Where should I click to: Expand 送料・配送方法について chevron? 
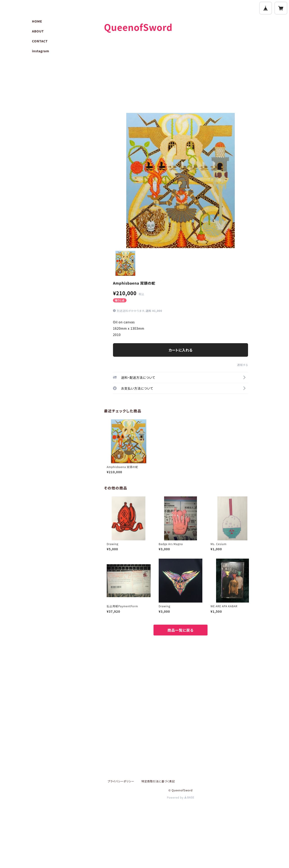[244, 377]
